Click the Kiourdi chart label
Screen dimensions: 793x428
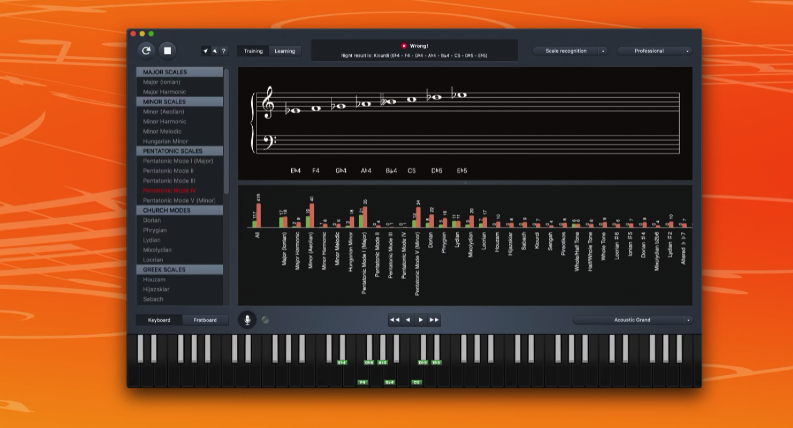click(537, 240)
